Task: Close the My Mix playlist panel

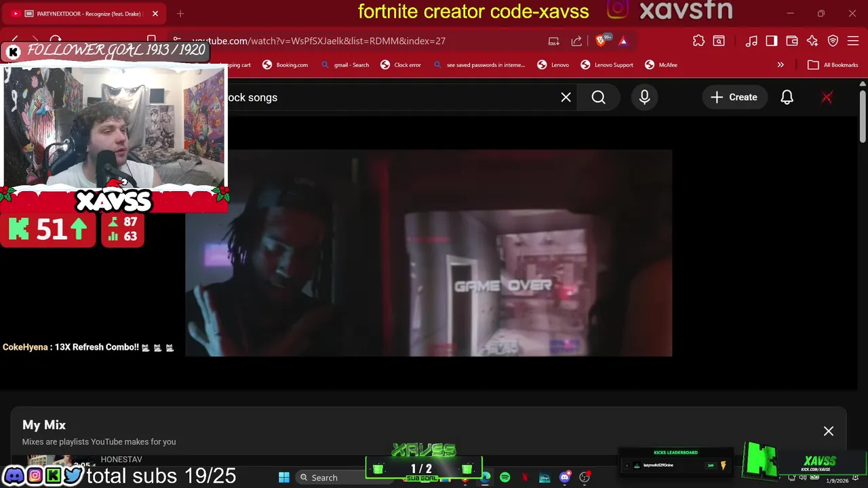Action: [x=829, y=431]
